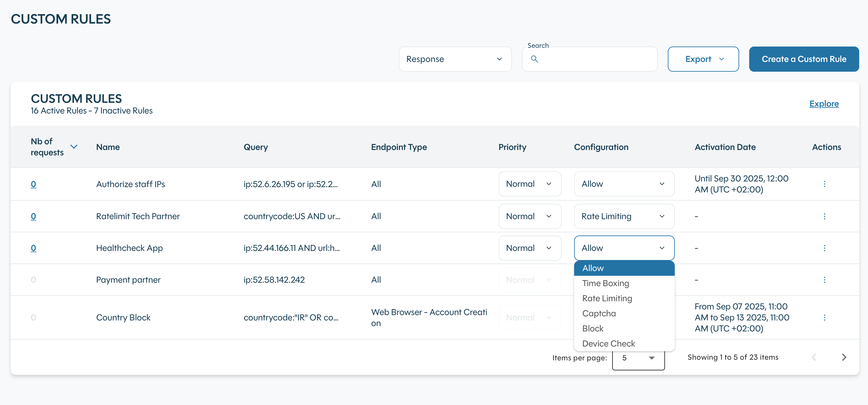Open Configuration dropdown for Ratelimit Tech Partner

pyautogui.click(x=624, y=216)
